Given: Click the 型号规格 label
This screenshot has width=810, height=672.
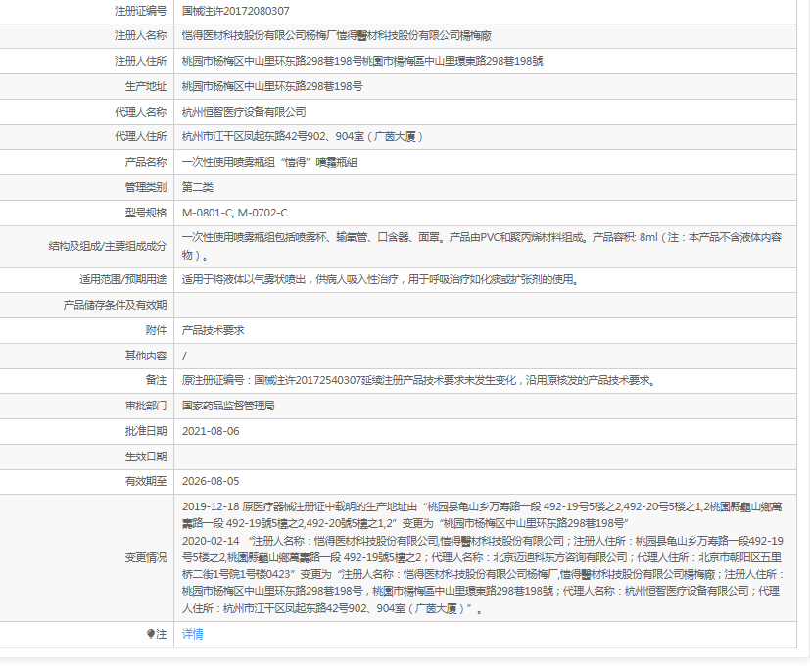Looking at the screenshot, I should click(146, 213).
